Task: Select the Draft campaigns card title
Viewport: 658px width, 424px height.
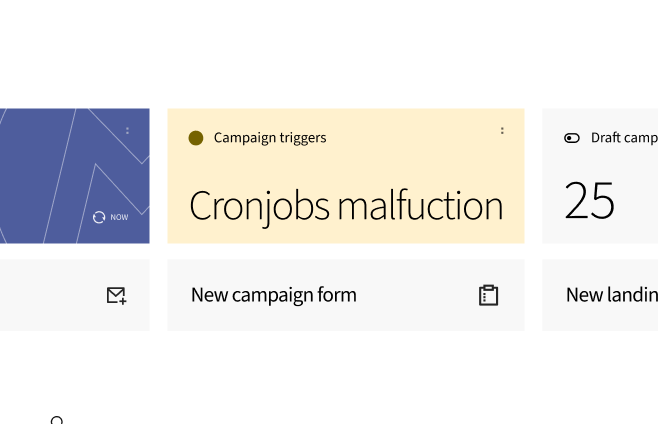Action: click(x=624, y=138)
